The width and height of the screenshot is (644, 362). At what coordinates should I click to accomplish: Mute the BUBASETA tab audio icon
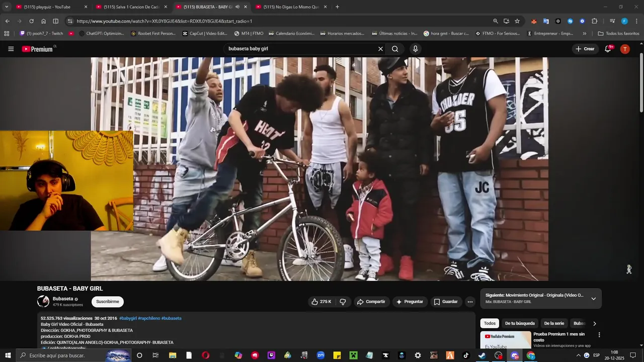237,7
